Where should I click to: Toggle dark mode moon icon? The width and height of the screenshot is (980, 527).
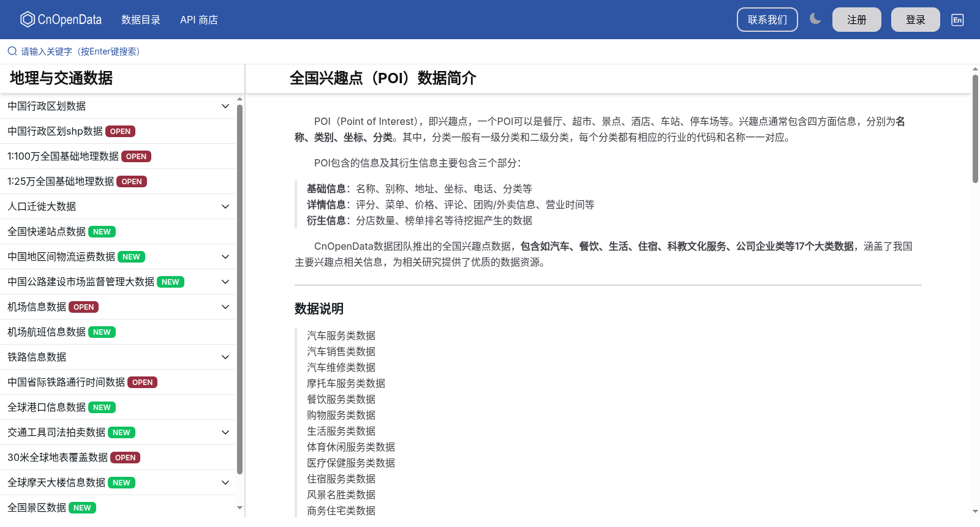tap(815, 19)
